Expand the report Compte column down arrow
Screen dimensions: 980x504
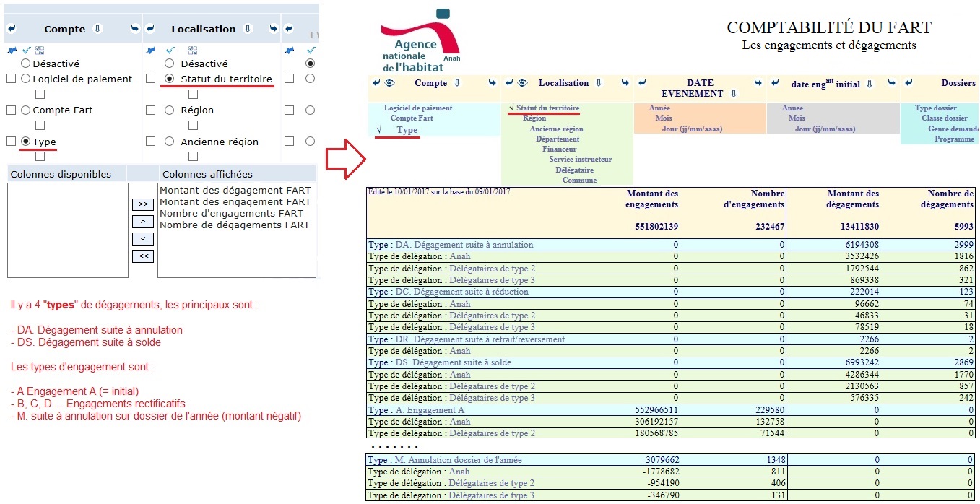point(457,83)
